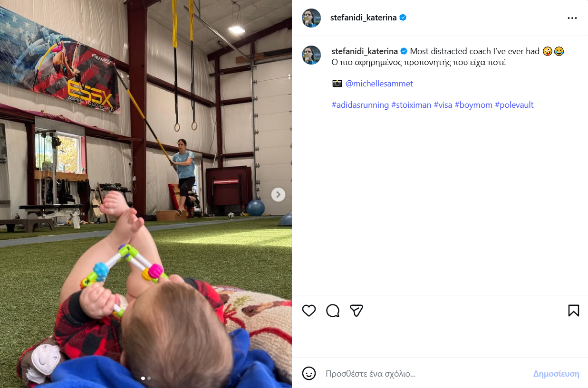Image resolution: width=588 pixels, height=388 pixels.
Task: Open comments via speech bubble icon
Action: [333, 311]
